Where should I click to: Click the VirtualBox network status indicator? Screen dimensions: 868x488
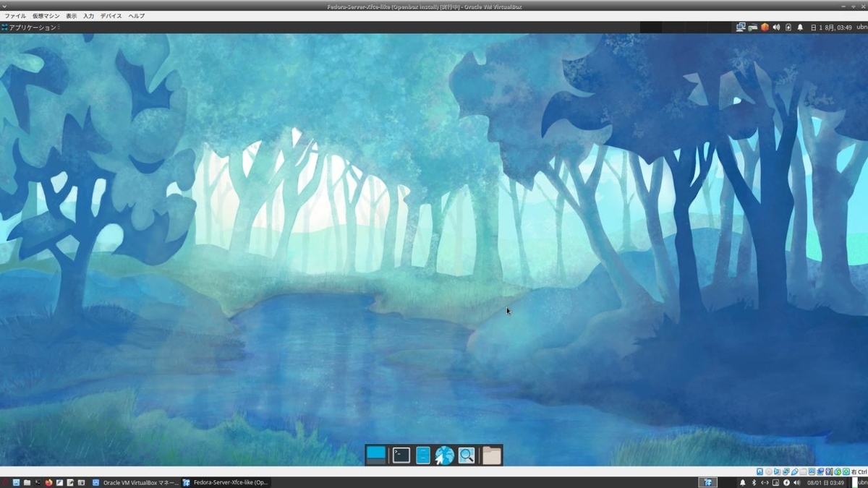[x=786, y=471]
